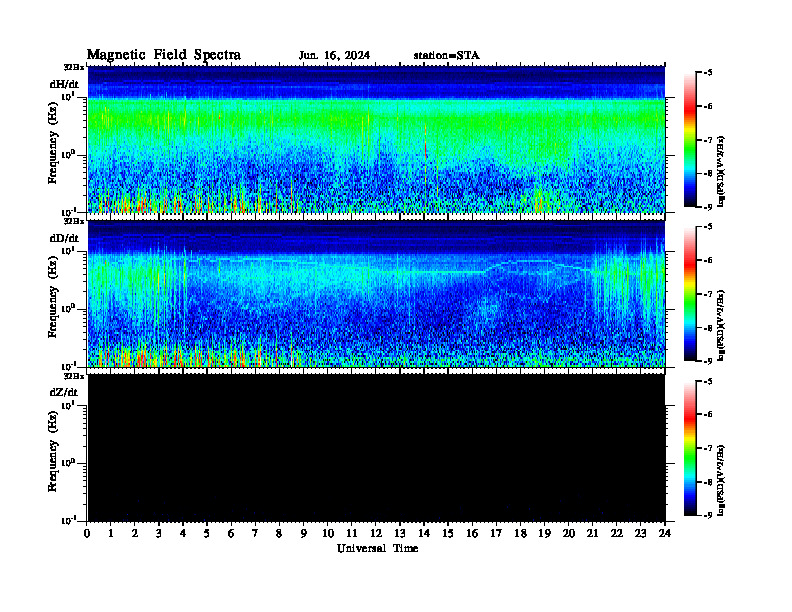Click the log(PSD) units label beside dD/dt color bar

coord(721,326)
